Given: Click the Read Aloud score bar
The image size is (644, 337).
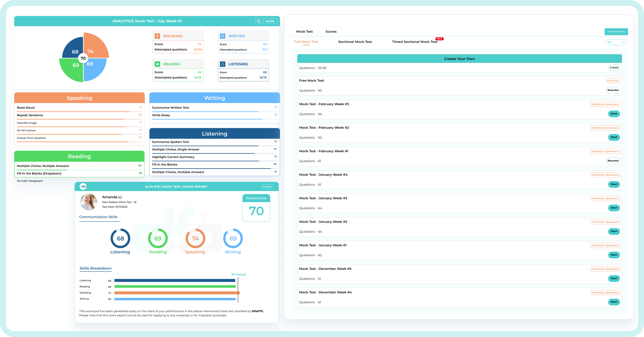Looking at the screenshot, I should (x=79, y=112).
